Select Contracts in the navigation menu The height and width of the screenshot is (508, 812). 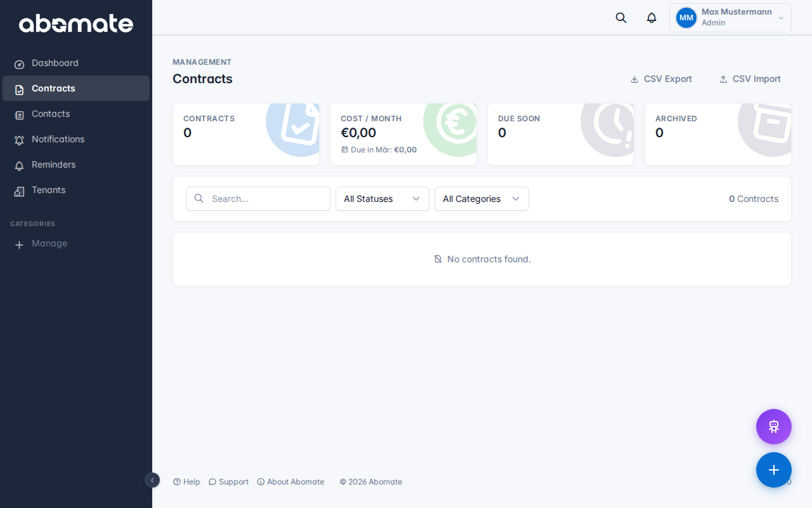[53, 88]
